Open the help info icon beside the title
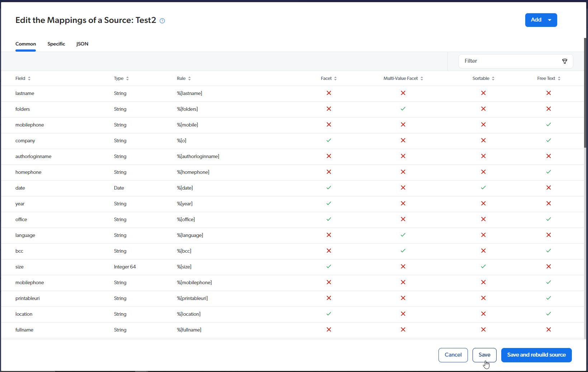The image size is (588, 372). pos(162,21)
